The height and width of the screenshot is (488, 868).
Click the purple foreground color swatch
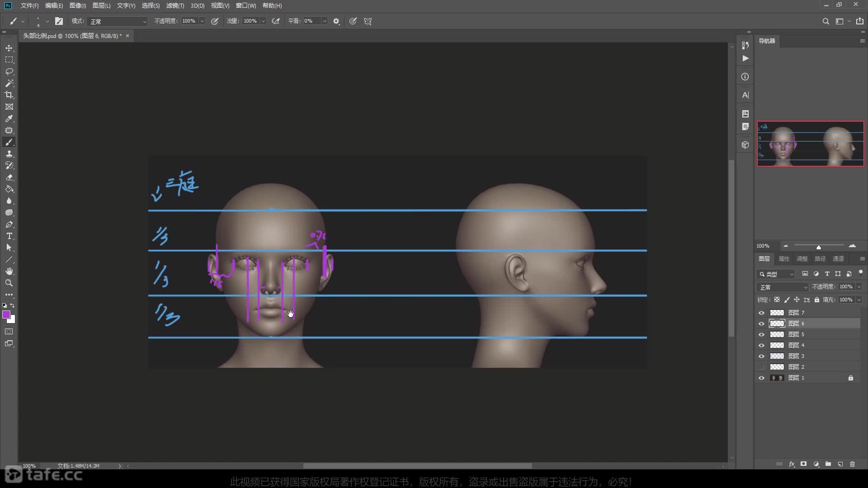[6, 314]
